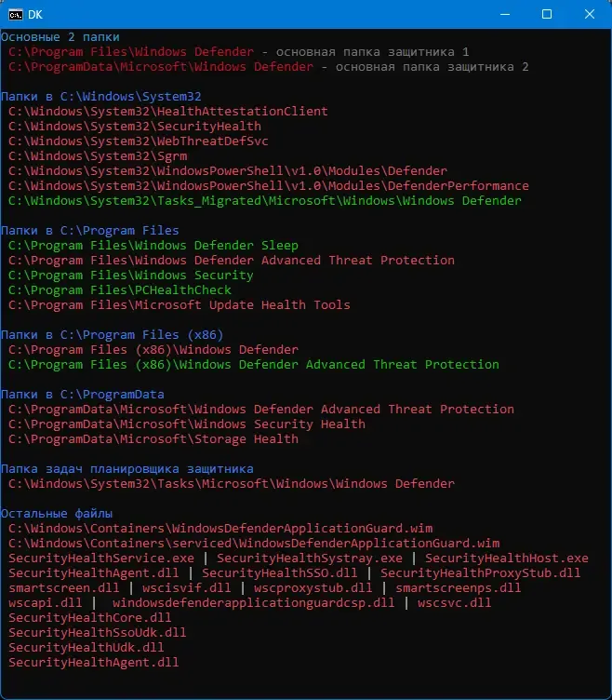612x700 pixels.
Task: Click the C:\ProgramData\Microsoft\Storage Health path
Action: tap(153, 439)
